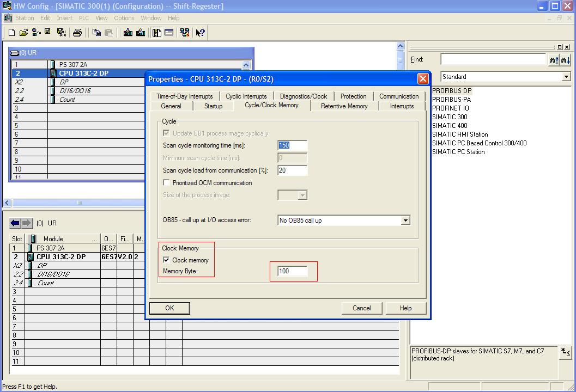Screen dimensions: 576x392
Task: Click Module column header in lower table
Action: pos(63,239)
